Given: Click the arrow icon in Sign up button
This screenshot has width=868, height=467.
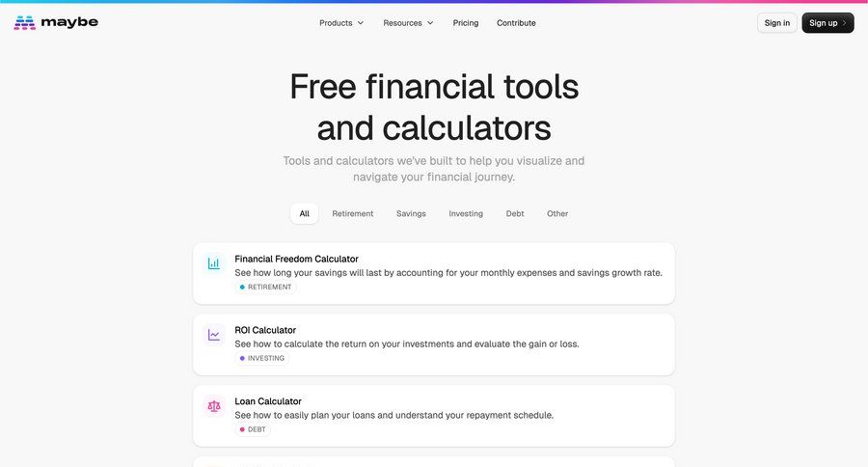Looking at the screenshot, I should pos(844,23).
